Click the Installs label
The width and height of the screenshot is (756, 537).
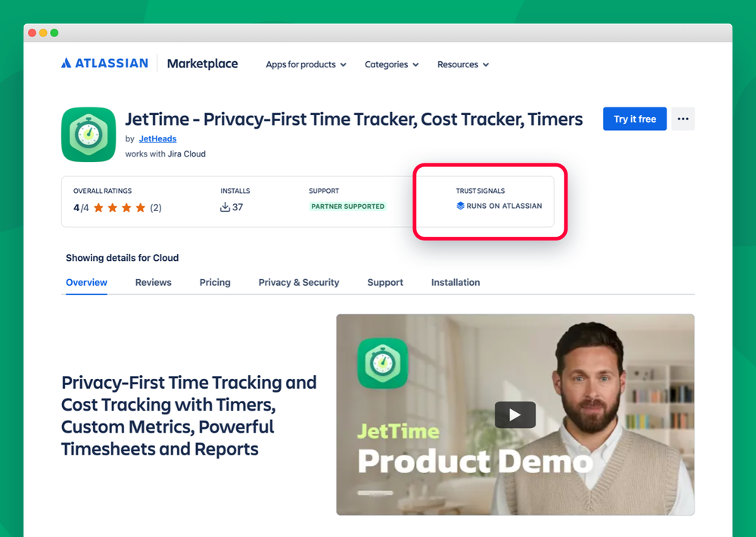235,191
